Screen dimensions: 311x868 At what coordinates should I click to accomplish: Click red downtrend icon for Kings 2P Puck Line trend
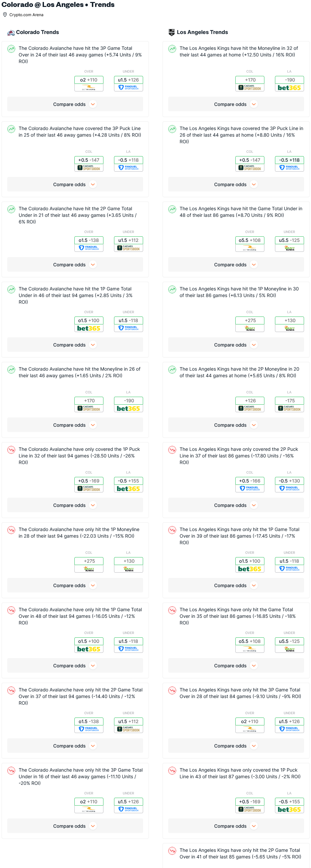173,450
